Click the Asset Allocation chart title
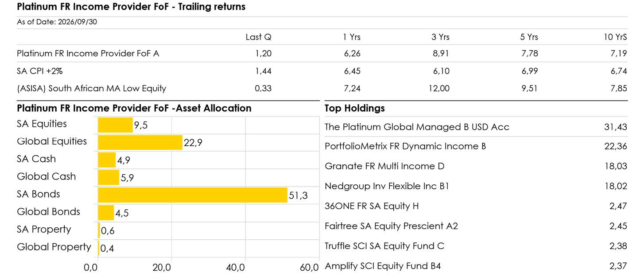This screenshot has height=277, width=644. pyautogui.click(x=134, y=108)
